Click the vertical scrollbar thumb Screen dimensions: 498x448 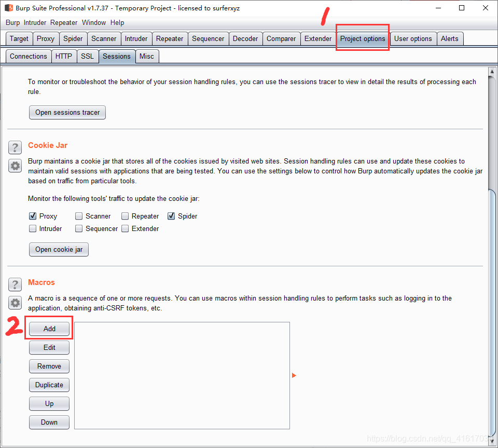click(492, 313)
